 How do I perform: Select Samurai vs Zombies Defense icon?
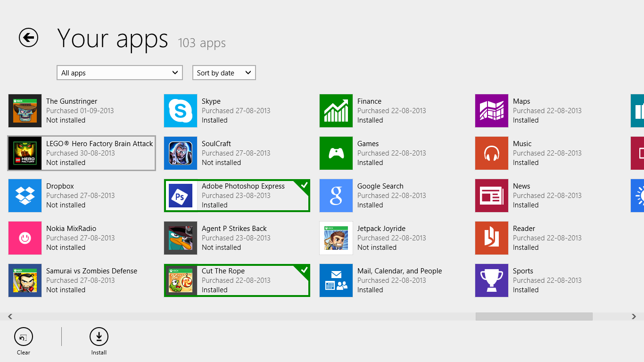tap(25, 280)
